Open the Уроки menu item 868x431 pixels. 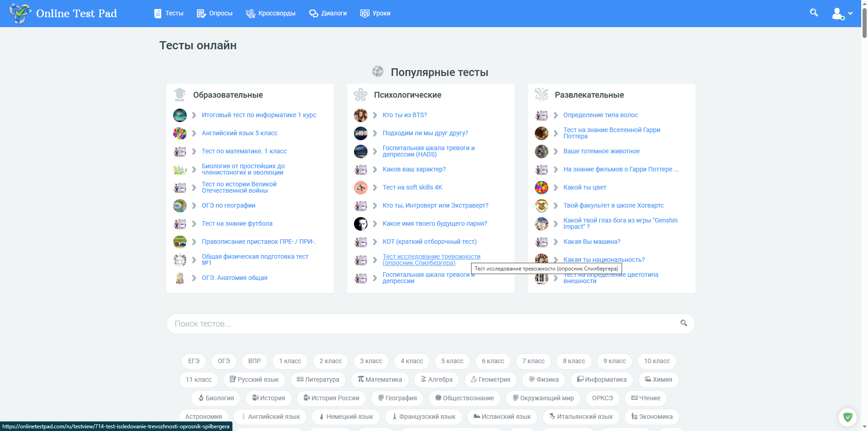tap(375, 14)
